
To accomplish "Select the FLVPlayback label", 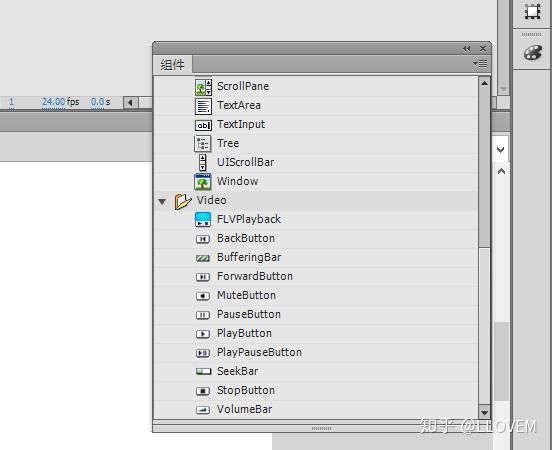I will pos(249,219).
